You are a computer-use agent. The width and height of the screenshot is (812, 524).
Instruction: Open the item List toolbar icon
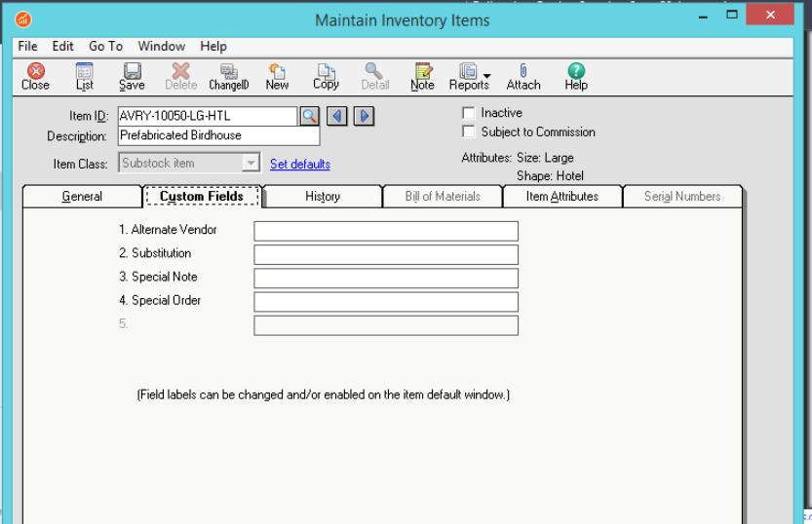[x=85, y=76]
